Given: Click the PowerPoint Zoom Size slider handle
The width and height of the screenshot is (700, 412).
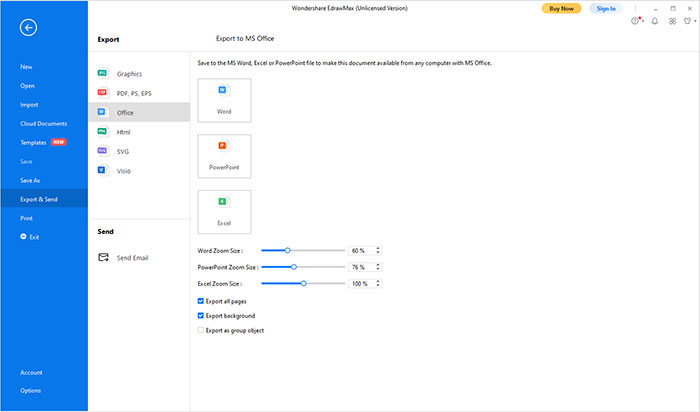Looking at the screenshot, I should [x=293, y=267].
